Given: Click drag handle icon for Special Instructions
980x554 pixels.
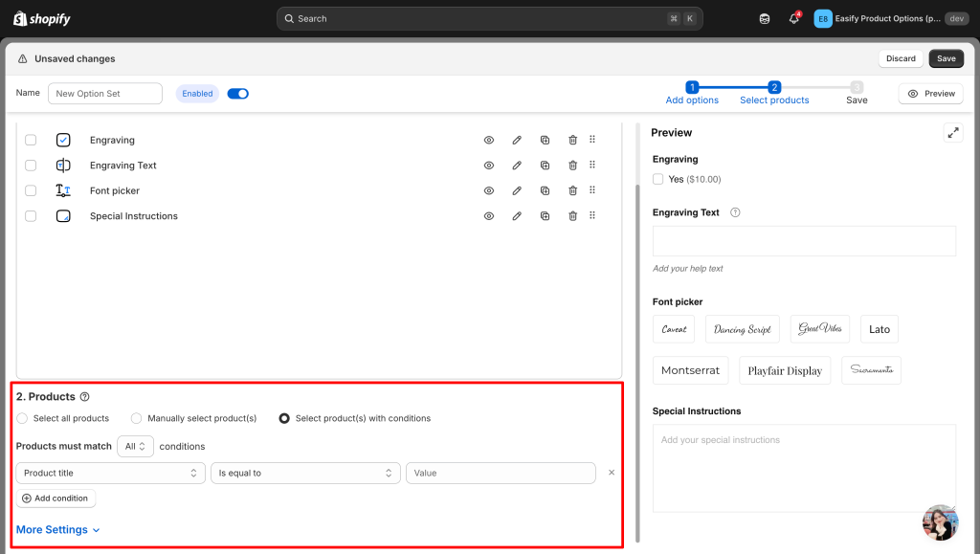Looking at the screenshot, I should click(x=592, y=216).
